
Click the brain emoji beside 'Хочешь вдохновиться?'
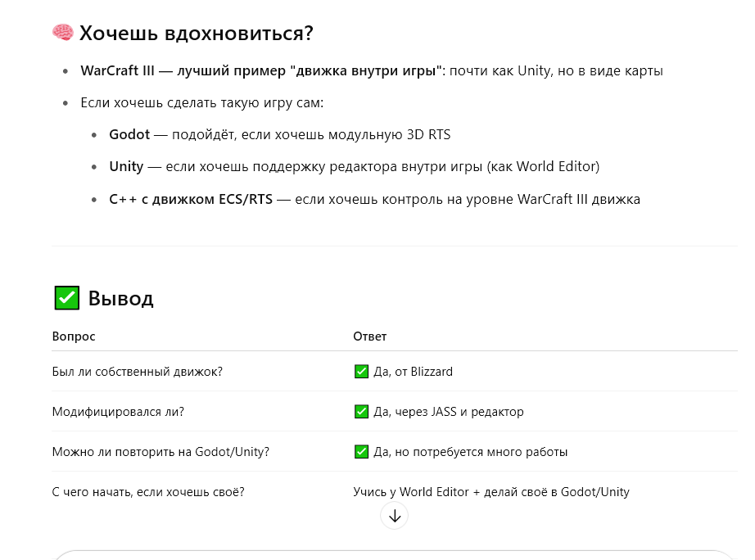pyautogui.click(x=62, y=33)
